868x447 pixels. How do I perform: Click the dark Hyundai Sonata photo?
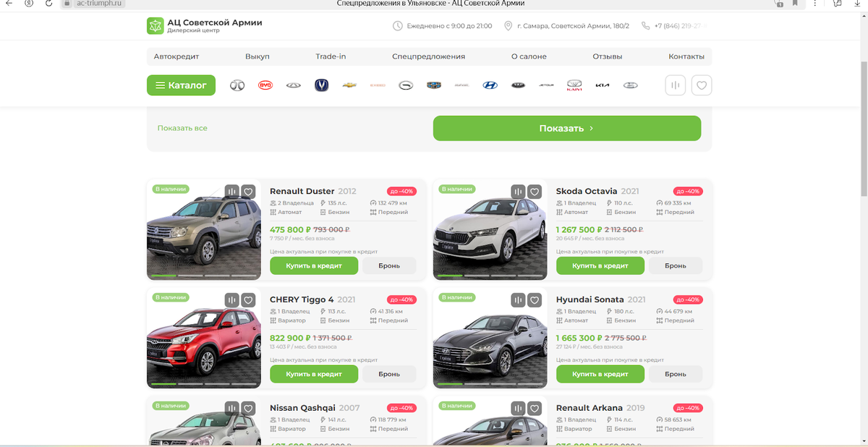click(490, 338)
